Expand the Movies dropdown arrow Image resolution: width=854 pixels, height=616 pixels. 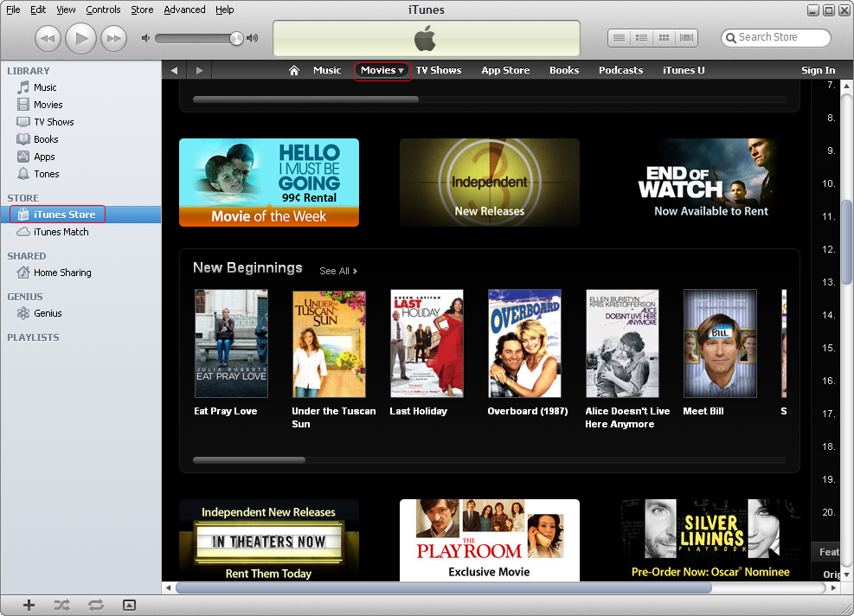401,71
